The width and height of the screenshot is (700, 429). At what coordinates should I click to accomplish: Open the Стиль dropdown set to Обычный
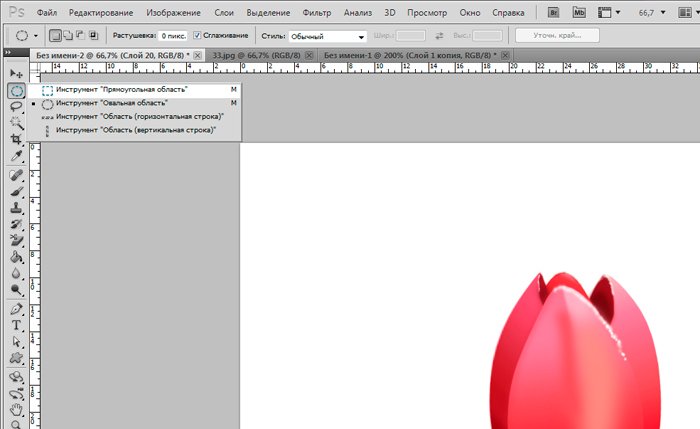pyautogui.click(x=328, y=37)
